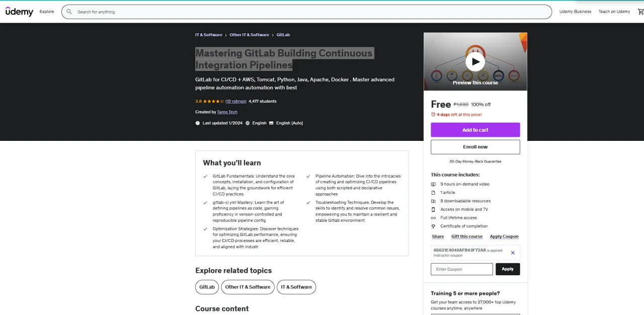Click the trophy icon beside Certificate of completion
Image resolution: width=644 pixels, height=315 pixels.
point(433,226)
